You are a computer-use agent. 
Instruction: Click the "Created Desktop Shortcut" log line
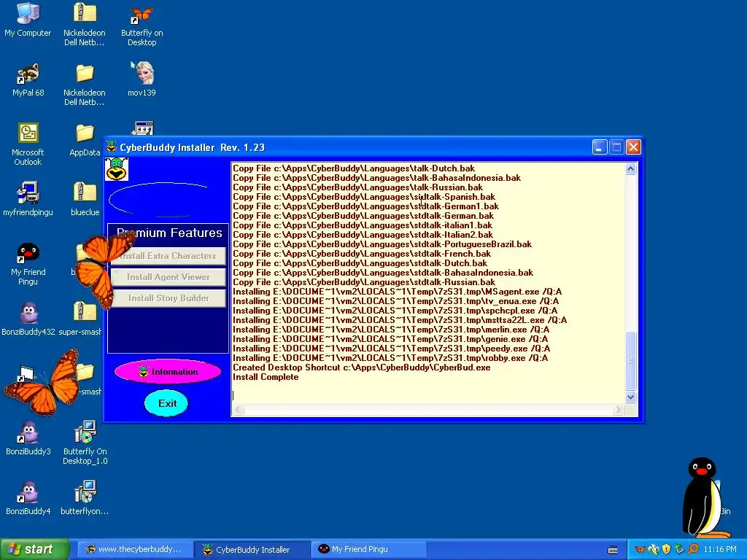click(362, 367)
